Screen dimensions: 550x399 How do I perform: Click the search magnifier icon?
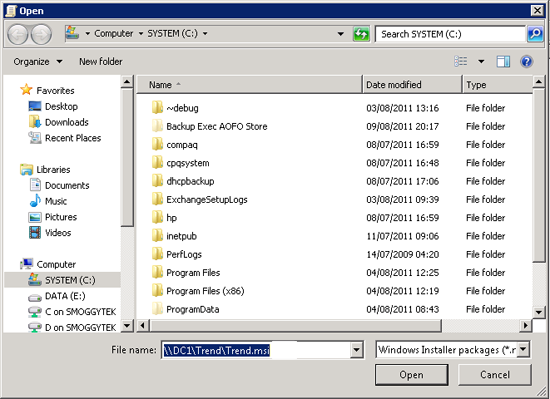(535, 34)
